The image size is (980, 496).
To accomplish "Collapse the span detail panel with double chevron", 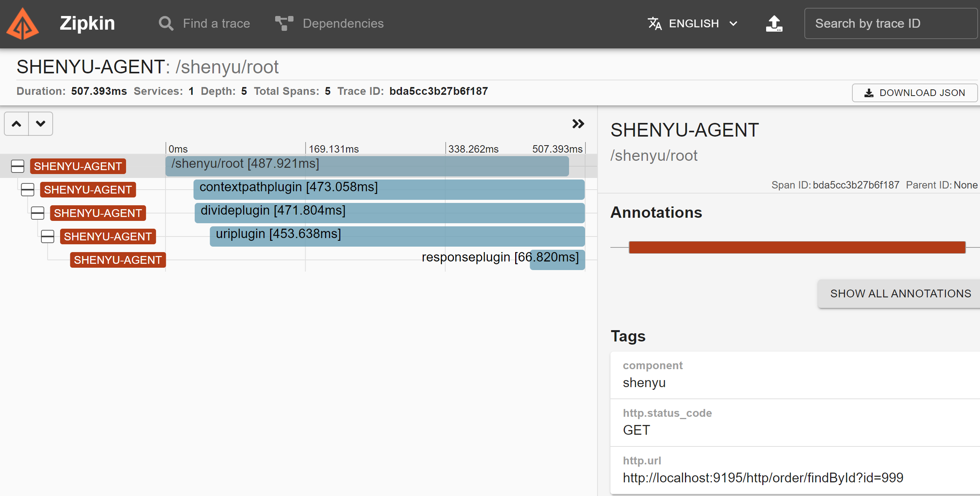I will click(578, 124).
